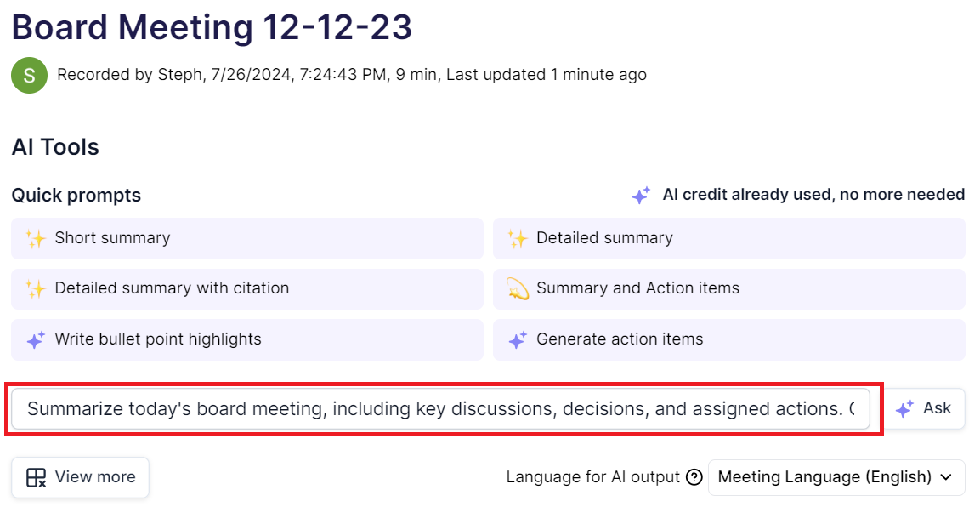
Task: Open the Meeting Language (English) dropdown
Action: point(824,477)
